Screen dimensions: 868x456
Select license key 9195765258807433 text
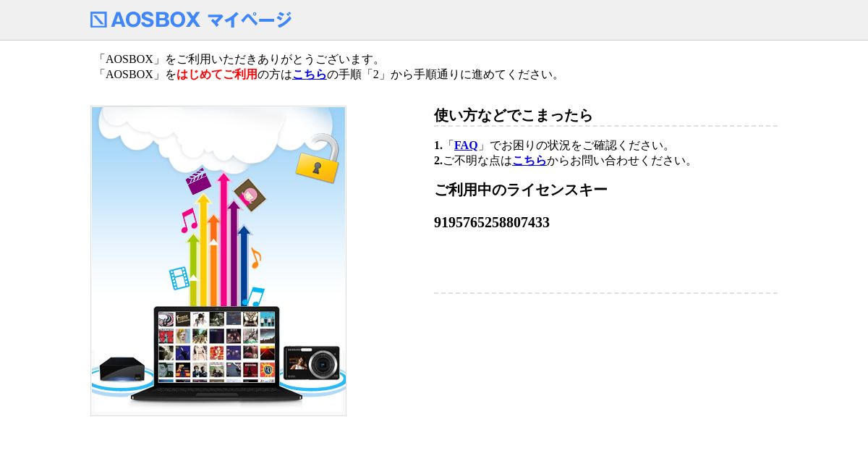492,222
